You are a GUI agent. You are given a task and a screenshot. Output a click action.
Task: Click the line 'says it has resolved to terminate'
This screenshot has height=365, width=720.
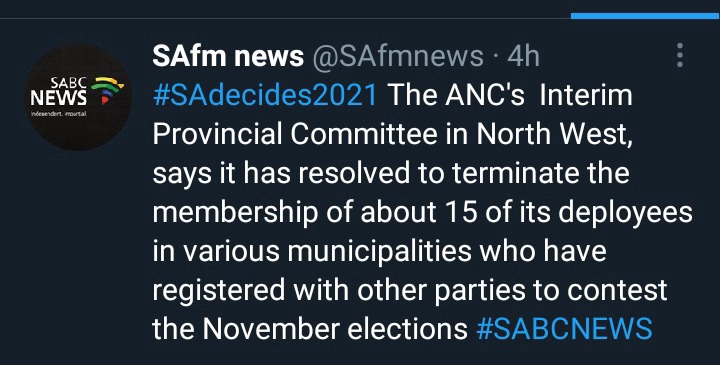click(391, 174)
